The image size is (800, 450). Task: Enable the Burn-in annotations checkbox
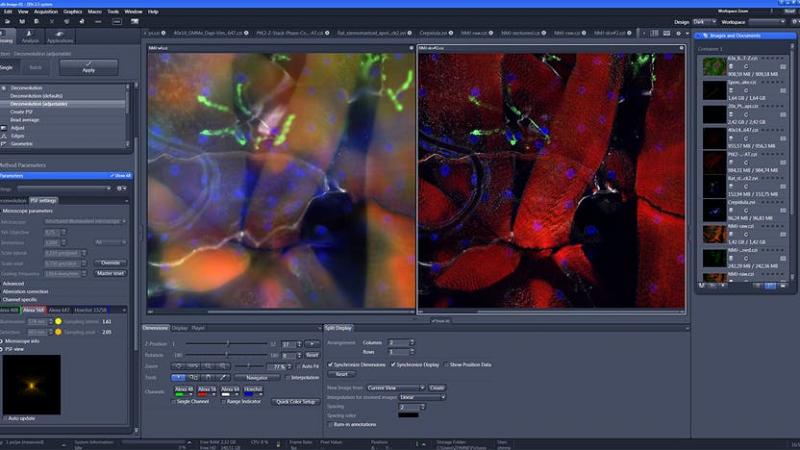point(330,424)
